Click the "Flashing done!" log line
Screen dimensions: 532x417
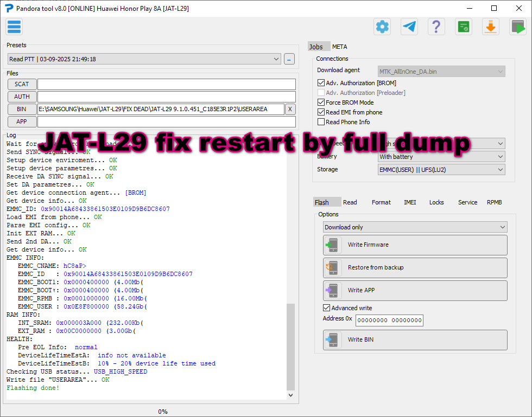pos(33,388)
